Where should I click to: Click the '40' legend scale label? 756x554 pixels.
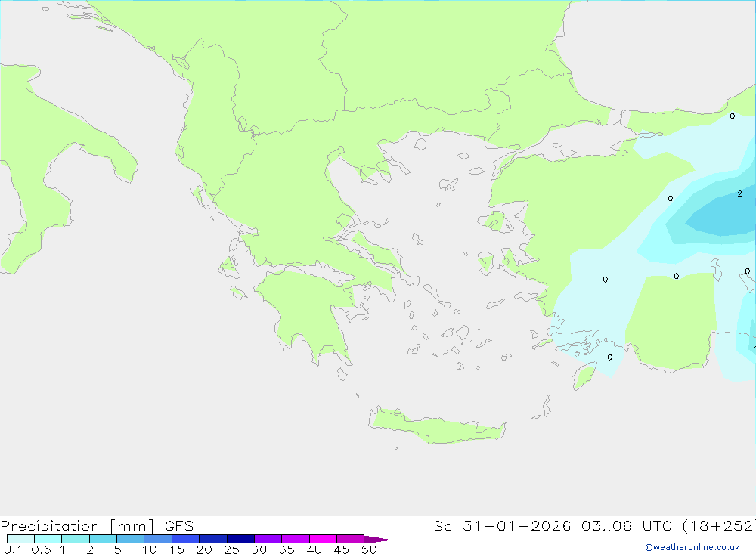[314, 549]
